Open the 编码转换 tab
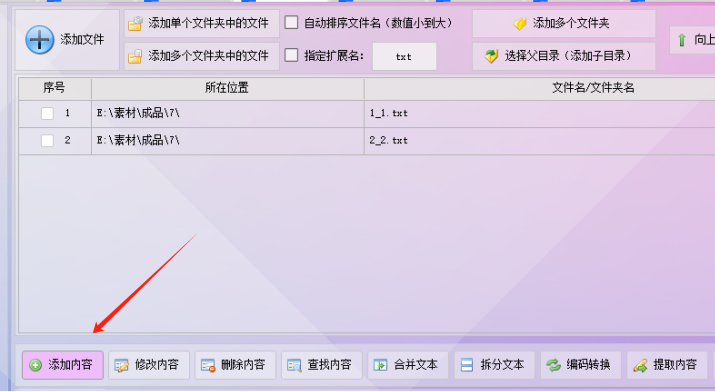Screen dimensions: 715x392 pos(581,365)
